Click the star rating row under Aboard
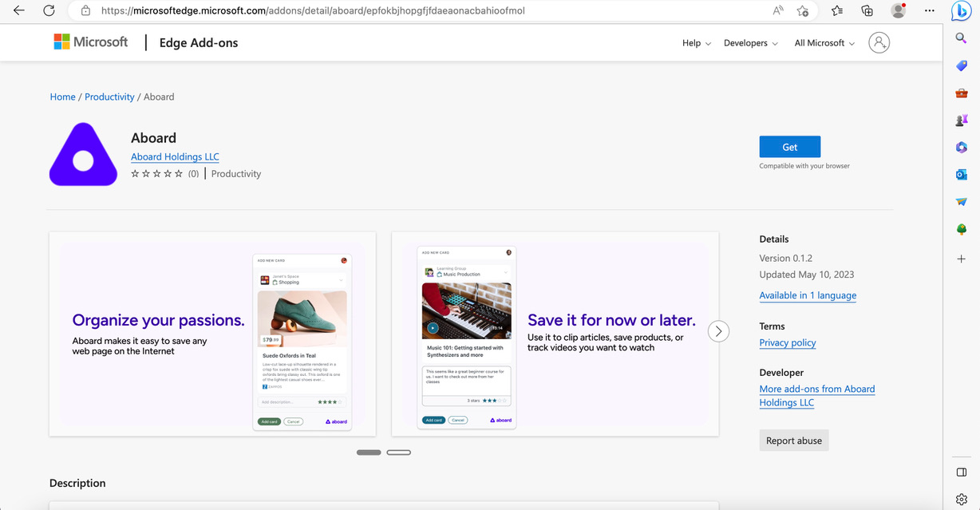 [157, 173]
